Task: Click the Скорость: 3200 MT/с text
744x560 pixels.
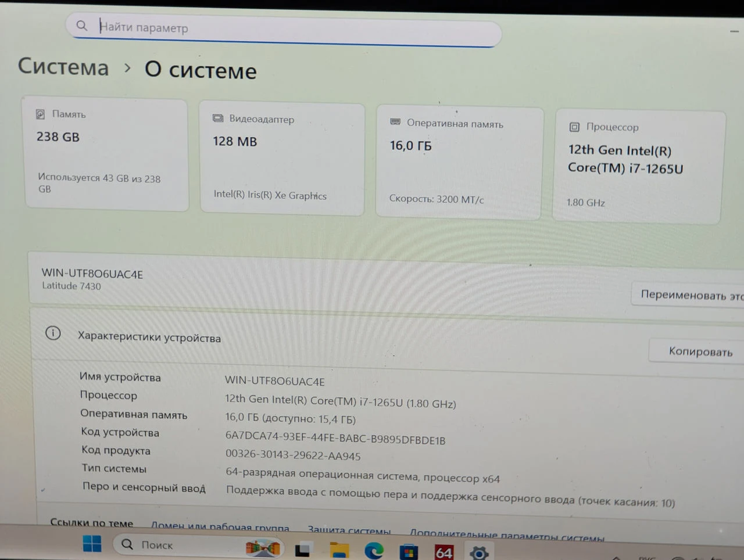Action: coord(437,199)
